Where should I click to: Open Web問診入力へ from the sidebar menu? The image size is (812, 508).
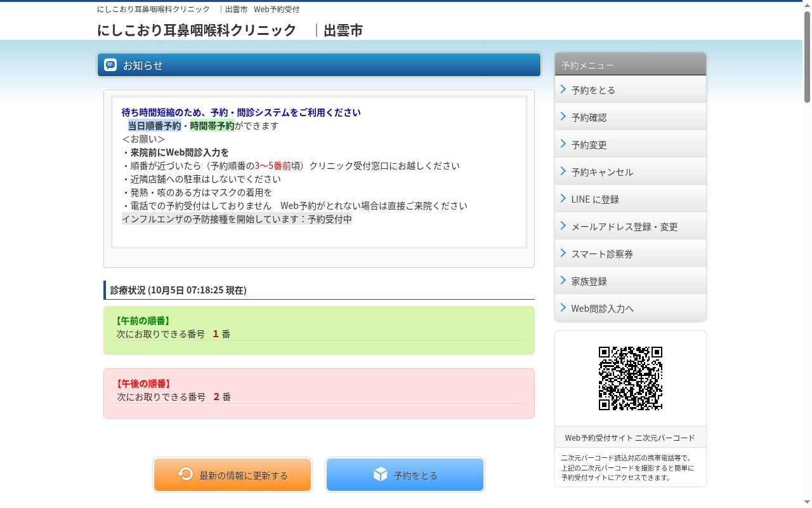(631, 308)
